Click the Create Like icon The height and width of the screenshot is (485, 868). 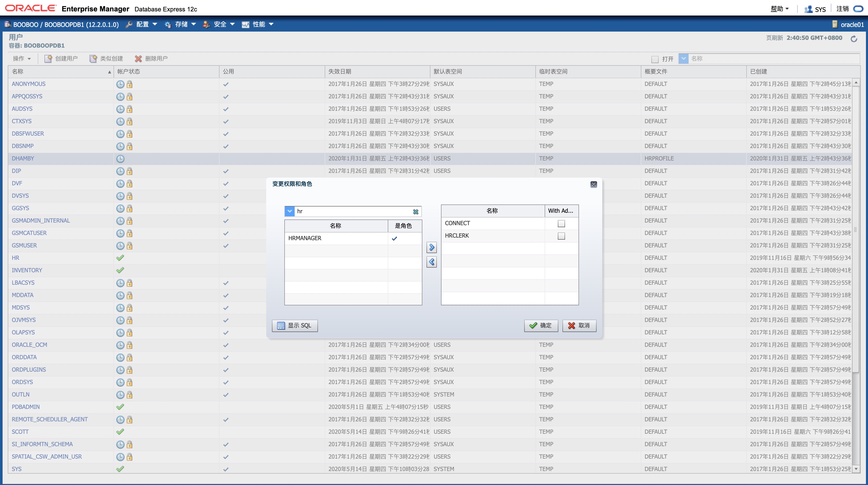(93, 59)
